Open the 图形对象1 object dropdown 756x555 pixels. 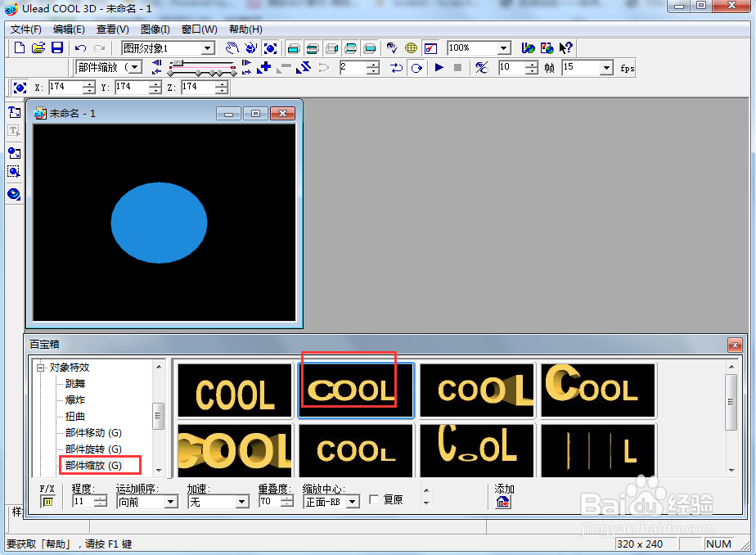coord(208,48)
